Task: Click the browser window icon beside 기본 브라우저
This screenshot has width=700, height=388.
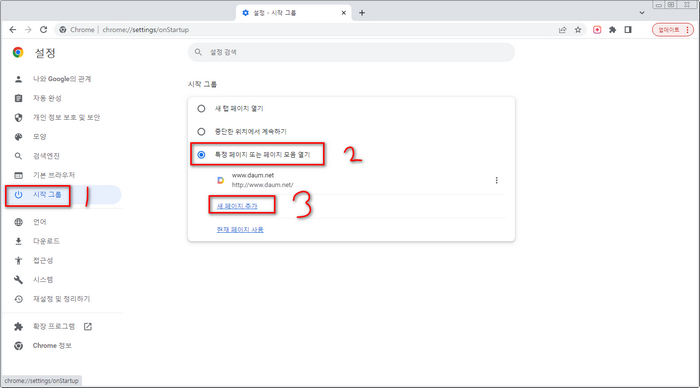Action: [x=18, y=175]
